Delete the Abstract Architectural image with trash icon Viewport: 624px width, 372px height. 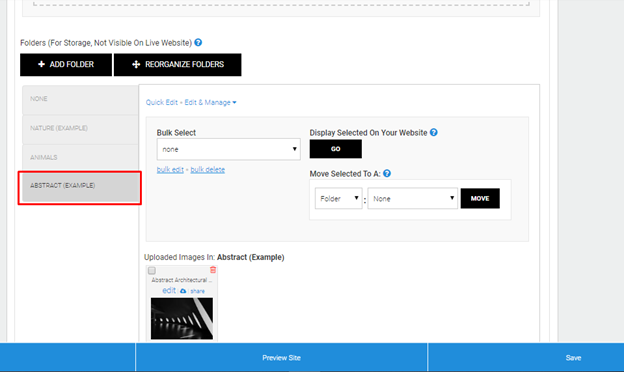(x=213, y=270)
